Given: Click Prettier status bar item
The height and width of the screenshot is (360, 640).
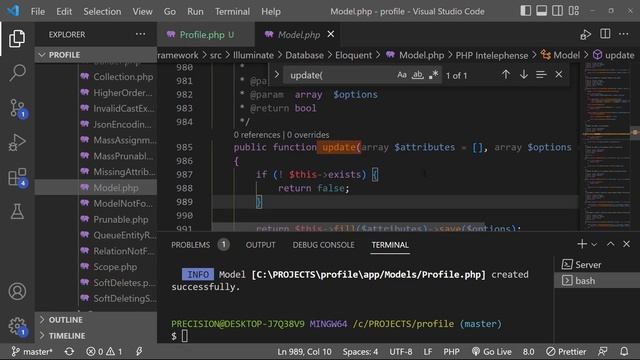Looking at the screenshot, I should 566,351.
